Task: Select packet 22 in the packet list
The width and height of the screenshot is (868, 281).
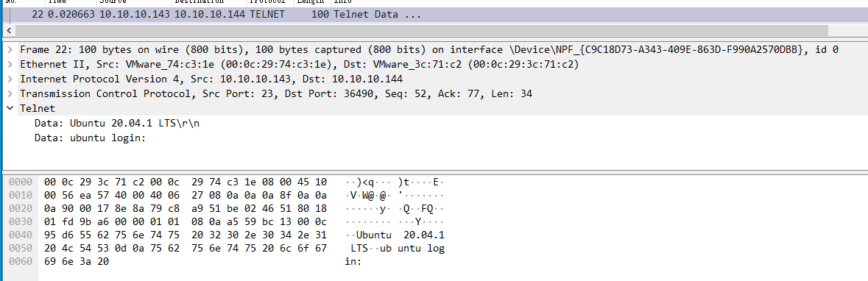Action: tap(434, 15)
